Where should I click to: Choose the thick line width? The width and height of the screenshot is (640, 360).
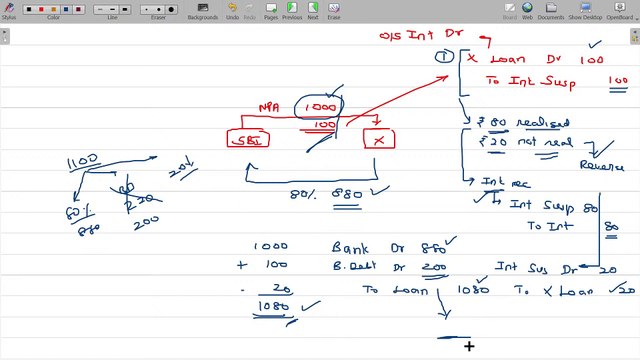pos(124,9)
